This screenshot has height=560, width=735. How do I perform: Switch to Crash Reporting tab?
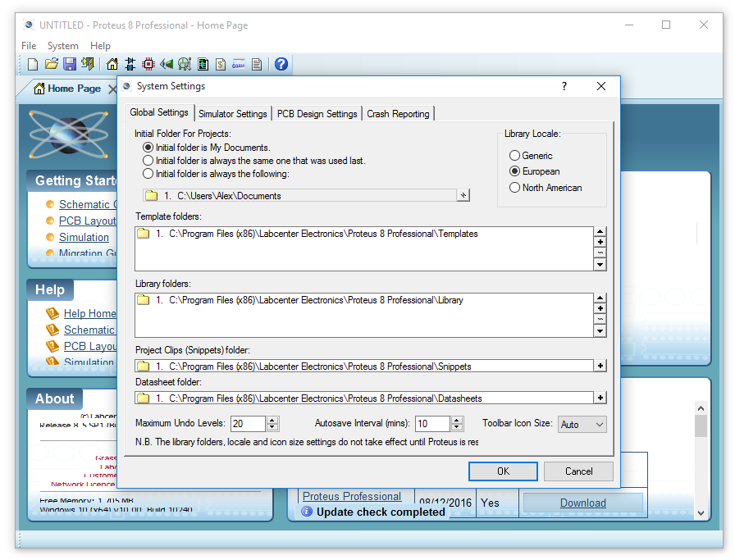point(398,114)
